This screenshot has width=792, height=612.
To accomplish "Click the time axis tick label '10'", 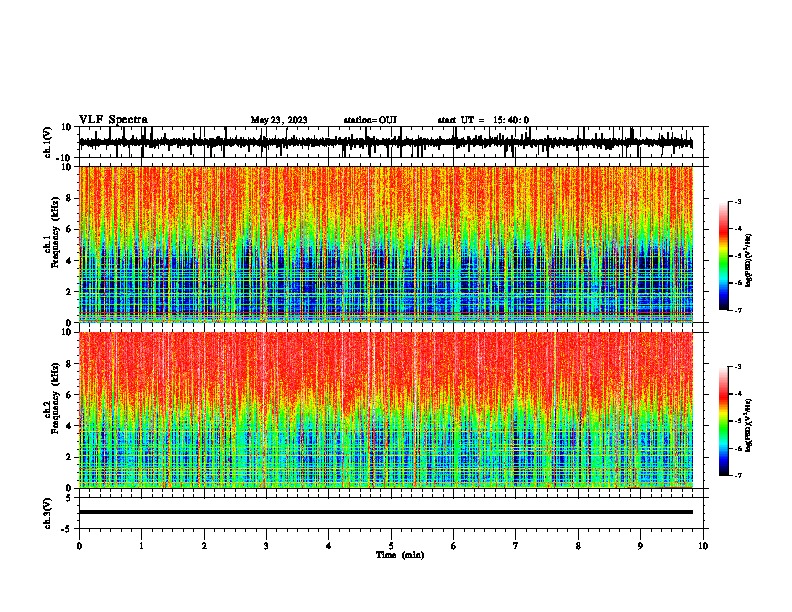I will pos(703,546).
